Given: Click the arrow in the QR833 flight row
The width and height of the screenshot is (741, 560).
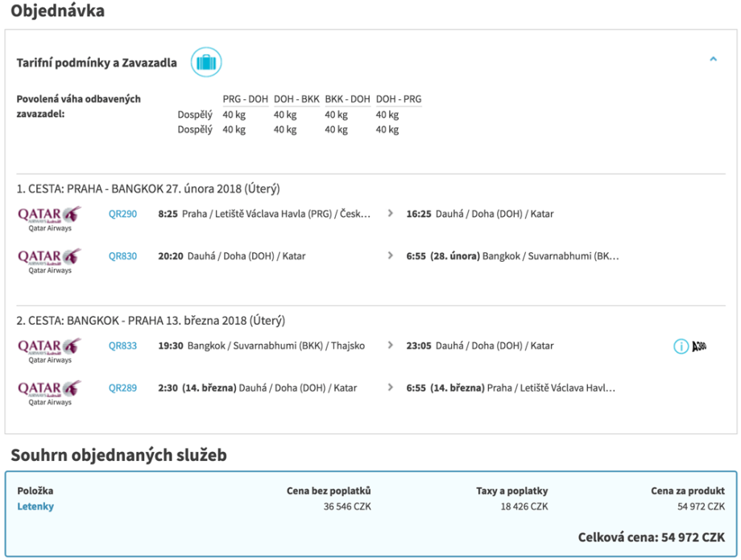Looking at the screenshot, I should pos(391,346).
